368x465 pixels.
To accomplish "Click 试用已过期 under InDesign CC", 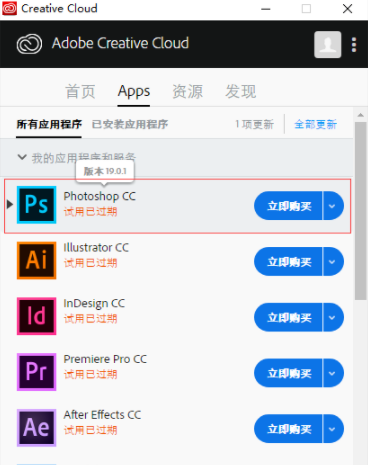I will click(90, 318).
